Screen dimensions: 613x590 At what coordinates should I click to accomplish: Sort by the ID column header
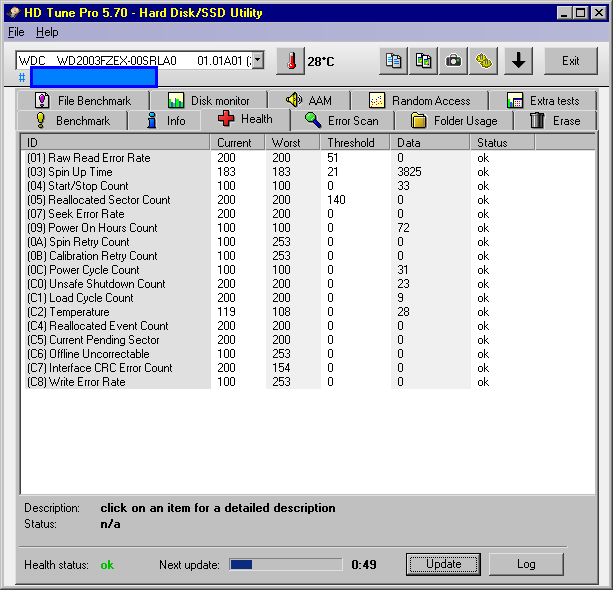(116, 143)
